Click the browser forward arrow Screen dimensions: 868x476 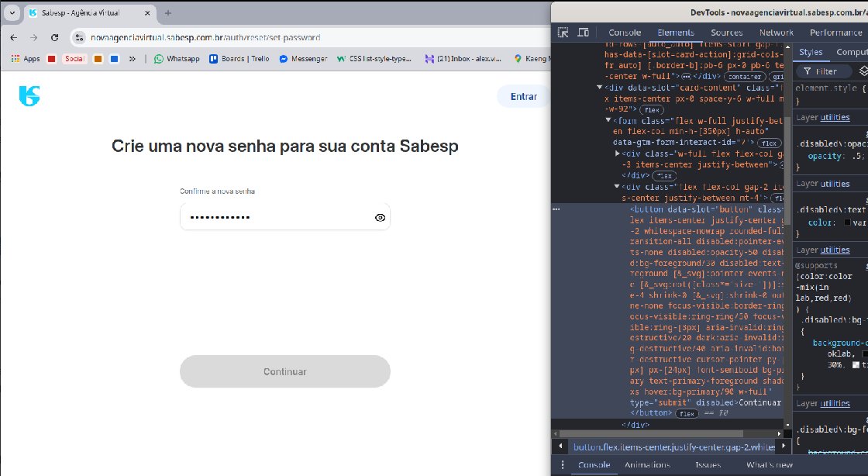pos(34,38)
